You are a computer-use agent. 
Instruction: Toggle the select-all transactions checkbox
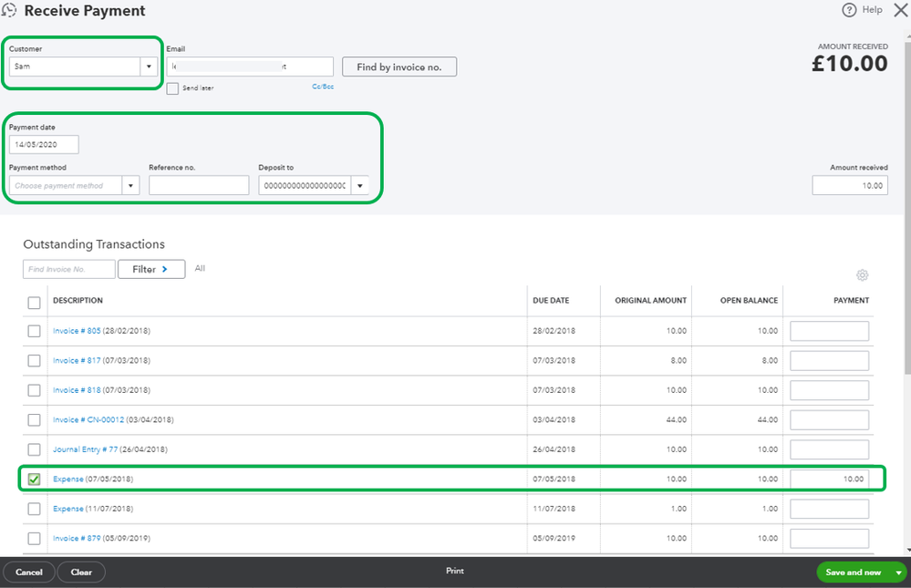pyautogui.click(x=35, y=303)
